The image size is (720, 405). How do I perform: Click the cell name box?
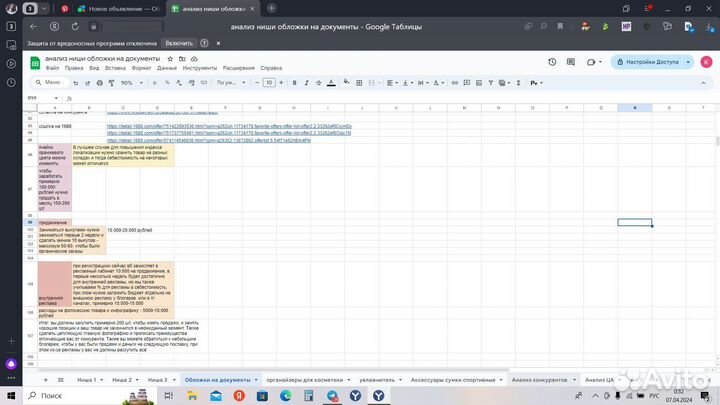coord(35,98)
